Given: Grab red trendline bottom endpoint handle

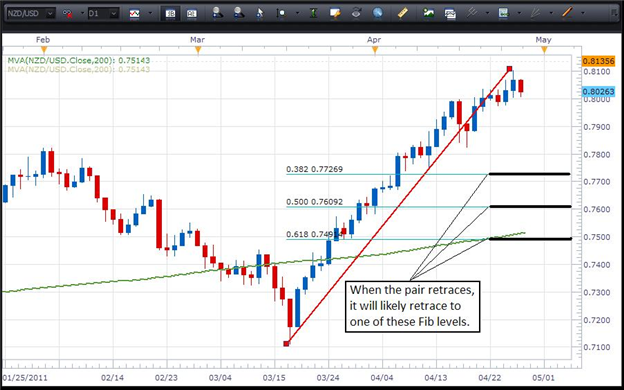Looking at the screenshot, I should (x=286, y=343).
